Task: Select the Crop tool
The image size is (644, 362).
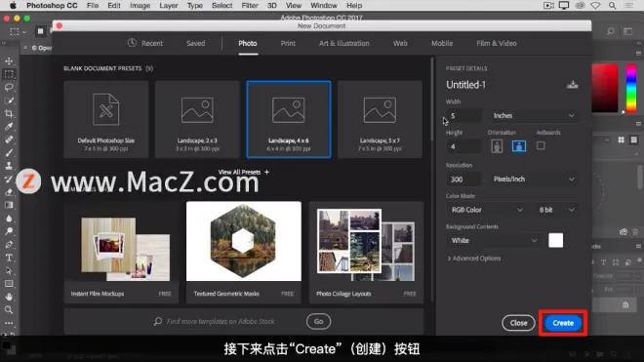Action: point(9,113)
